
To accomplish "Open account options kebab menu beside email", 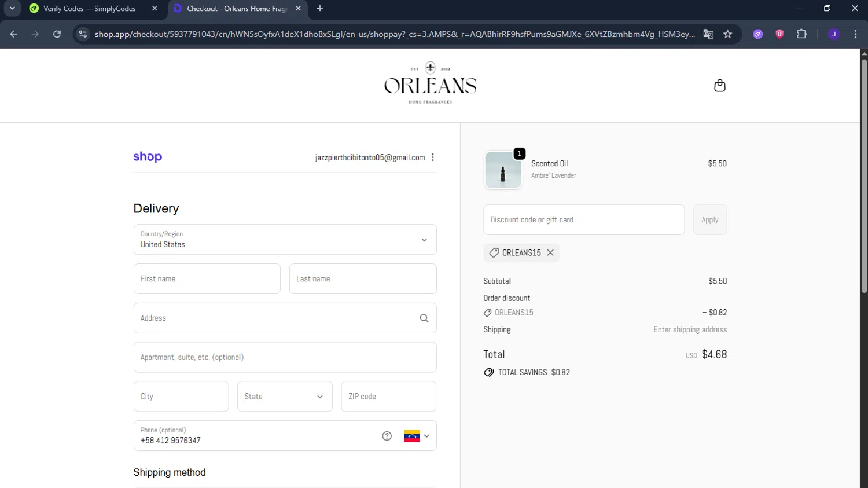I will pyautogui.click(x=433, y=157).
